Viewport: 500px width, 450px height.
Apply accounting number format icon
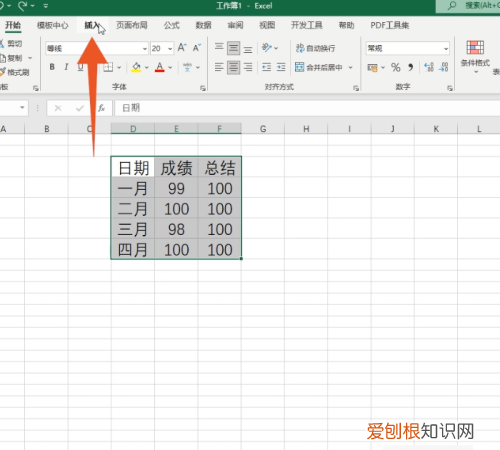pyautogui.click(x=372, y=68)
